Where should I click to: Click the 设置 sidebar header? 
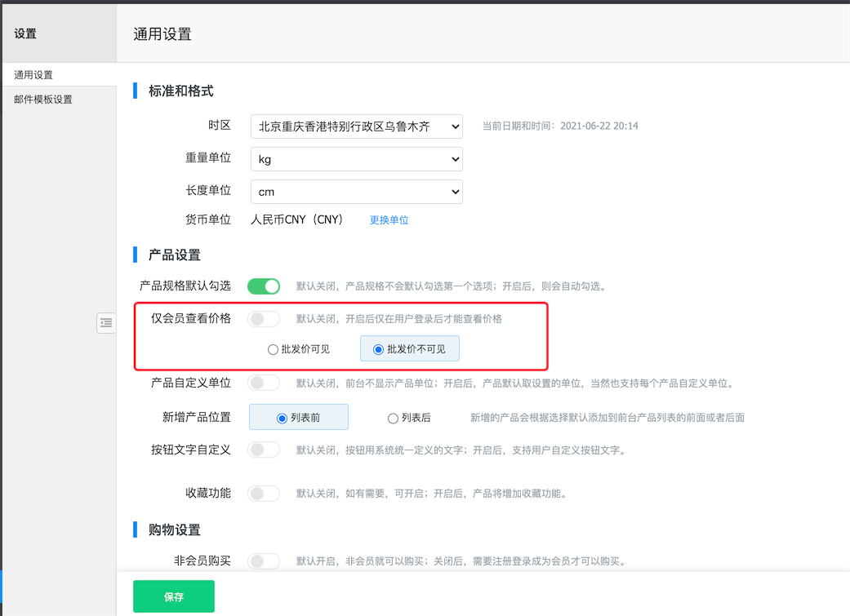point(24,33)
